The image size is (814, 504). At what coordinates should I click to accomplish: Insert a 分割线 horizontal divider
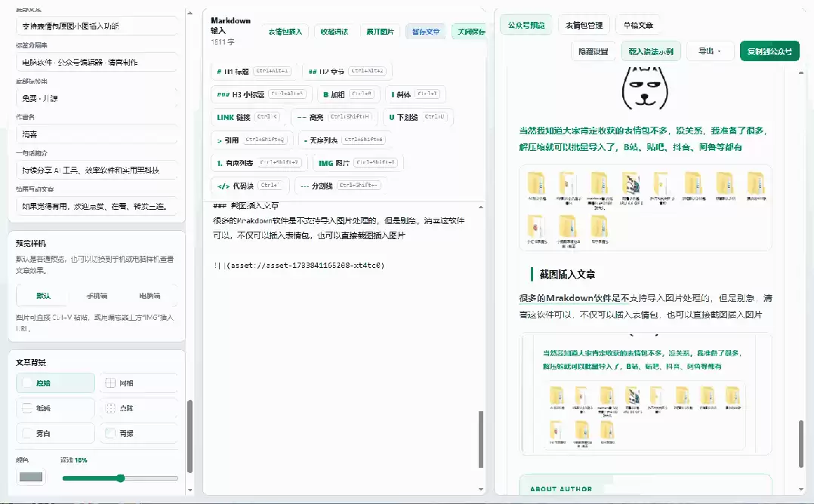click(x=341, y=186)
